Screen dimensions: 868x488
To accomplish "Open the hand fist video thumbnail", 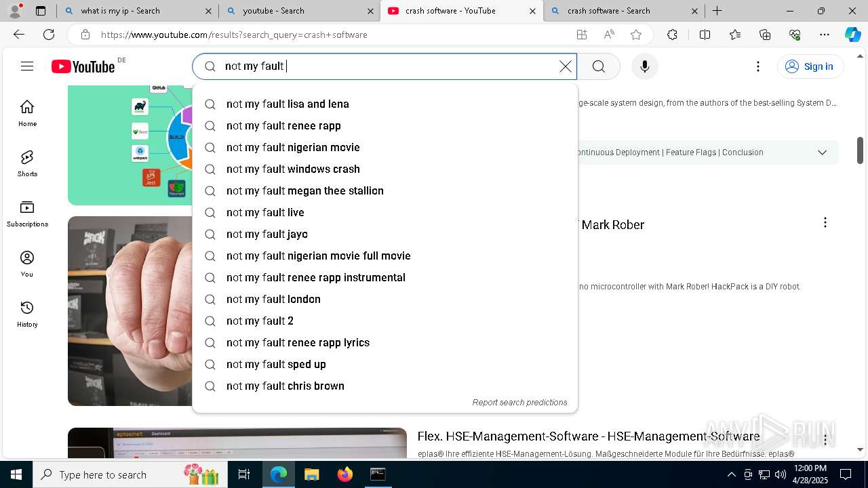I will pos(130,311).
